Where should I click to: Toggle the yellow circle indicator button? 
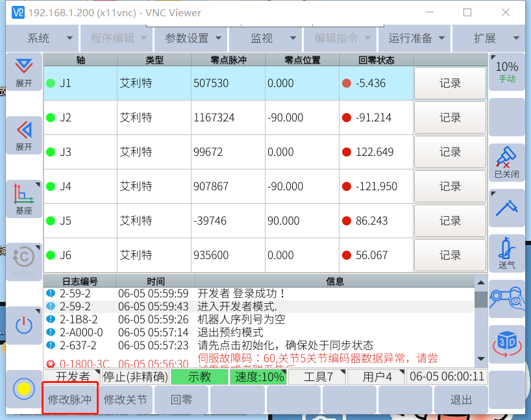pyautogui.click(x=24, y=389)
